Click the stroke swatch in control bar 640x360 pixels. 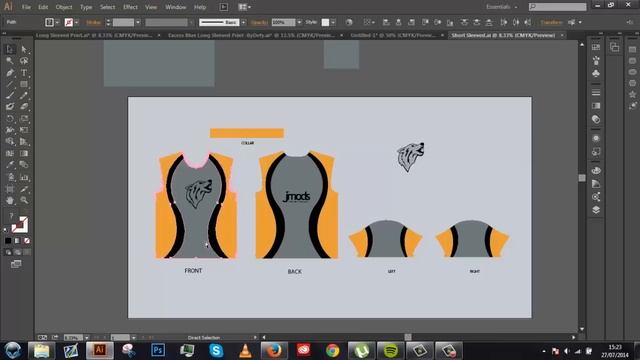coord(69,22)
